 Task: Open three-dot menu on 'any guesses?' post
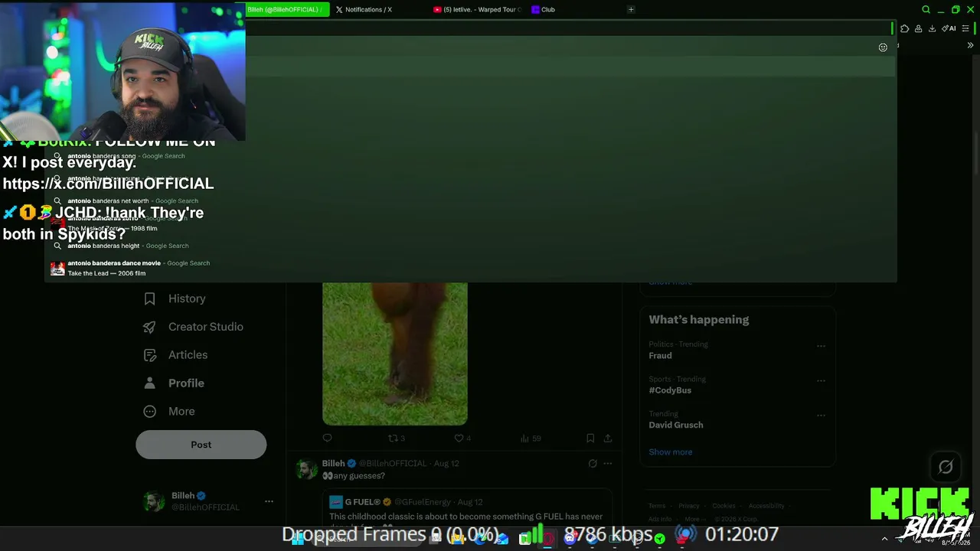pos(608,463)
